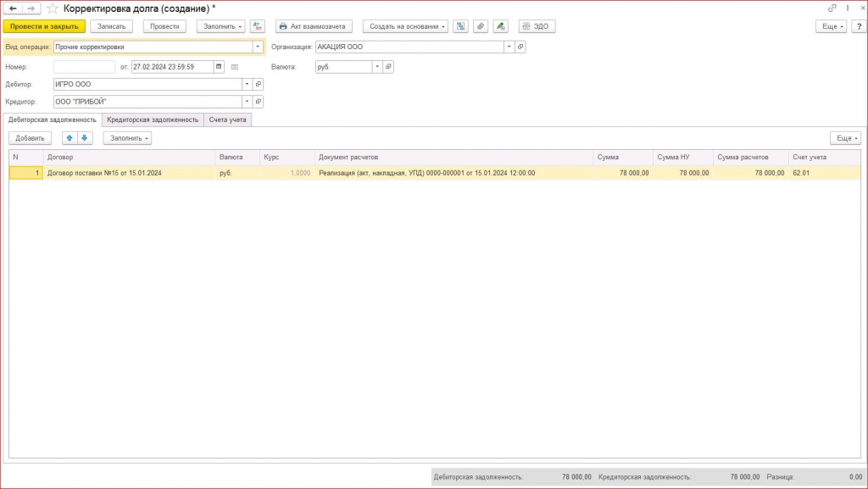
Task: Click the Кредитор field ООО "ПРИБОЙ"
Action: click(147, 102)
